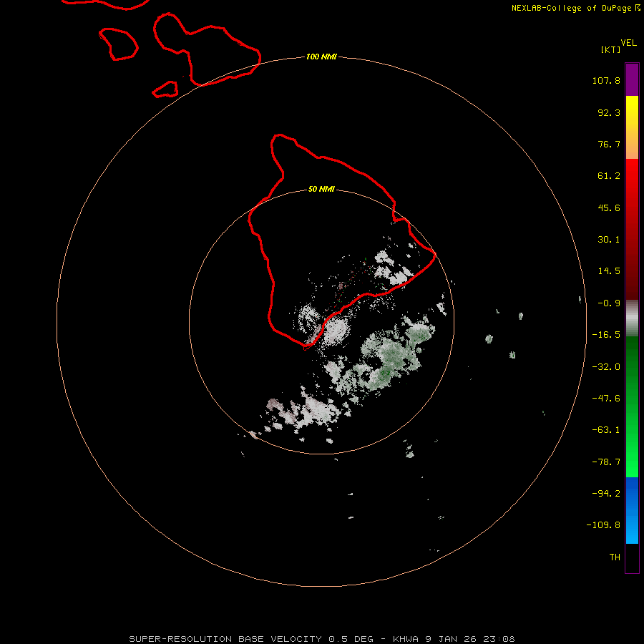Click the VEL legend title
Image resolution: width=644 pixels, height=644 pixels.
click(x=628, y=43)
